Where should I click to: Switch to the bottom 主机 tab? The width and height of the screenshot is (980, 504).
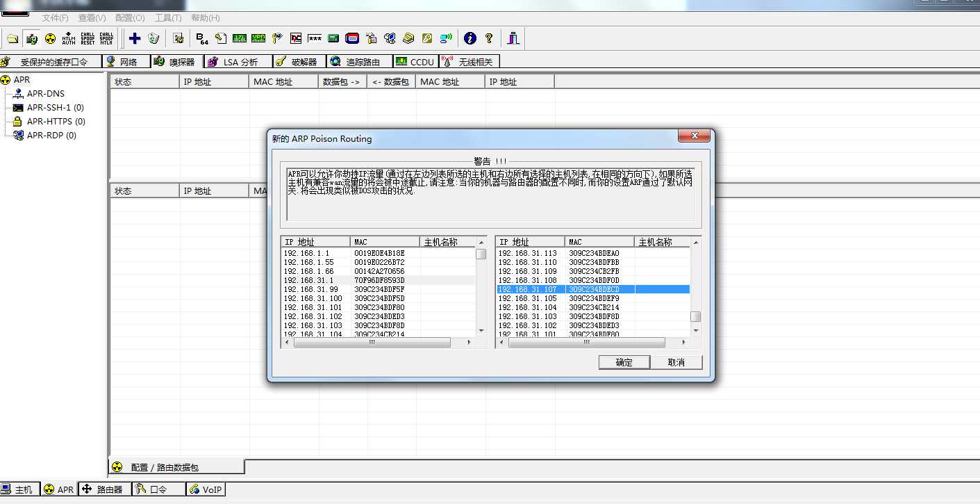pos(19,489)
